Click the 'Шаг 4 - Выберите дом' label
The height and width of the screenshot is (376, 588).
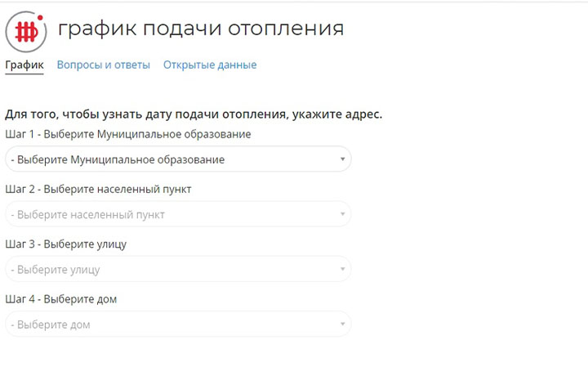click(x=60, y=298)
